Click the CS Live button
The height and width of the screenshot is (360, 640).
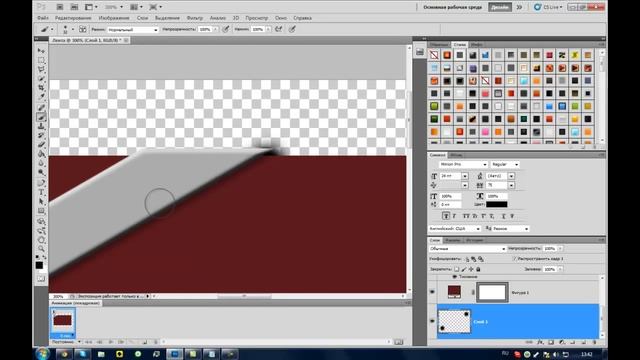tap(548, 7)
